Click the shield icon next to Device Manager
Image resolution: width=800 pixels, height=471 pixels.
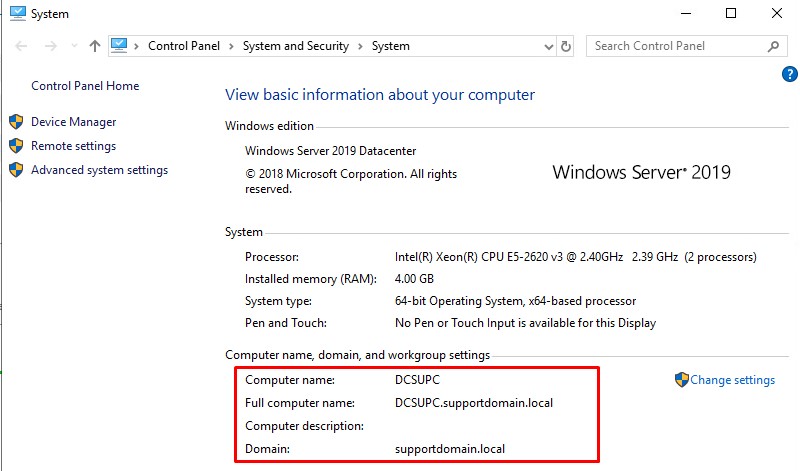point(16,121)
